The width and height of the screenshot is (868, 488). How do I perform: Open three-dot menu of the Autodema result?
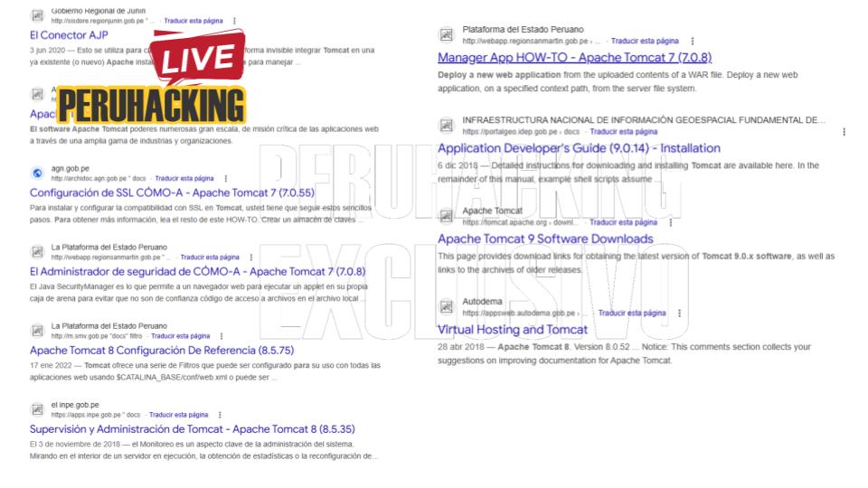click(679, 314)
